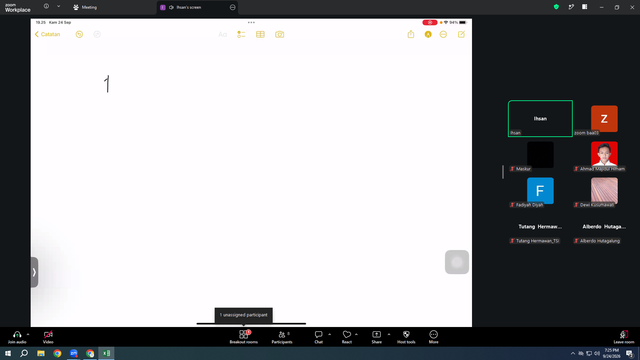
Task: Expand React options caret
Action: coord(356,334)
